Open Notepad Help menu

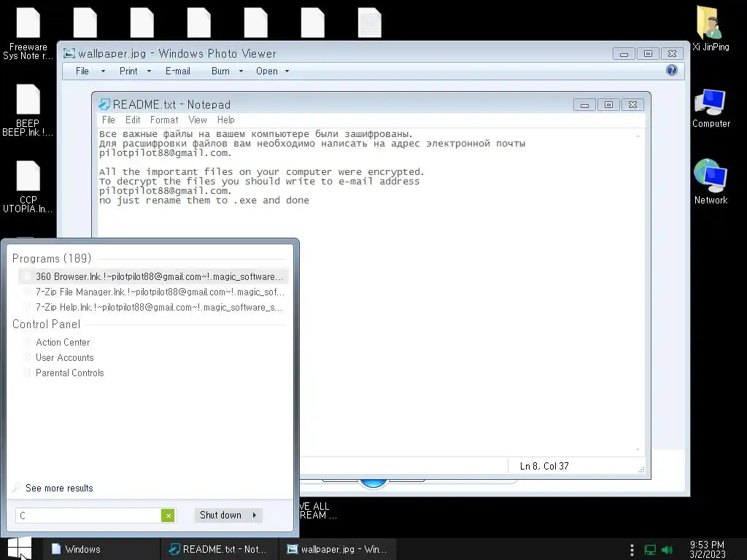coord(226,120)
